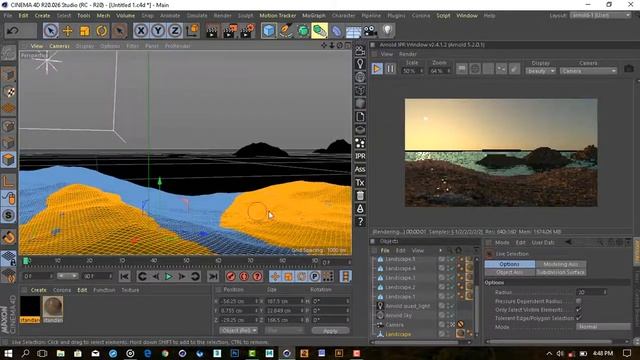Click the Spline Pen tool icon
640x360 pixels.
point(286,31)
